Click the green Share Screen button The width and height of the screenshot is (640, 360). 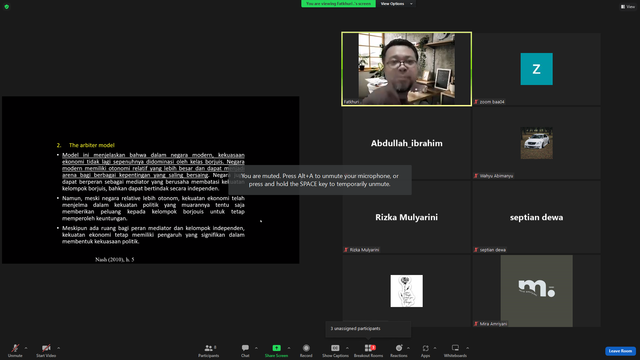276,350
